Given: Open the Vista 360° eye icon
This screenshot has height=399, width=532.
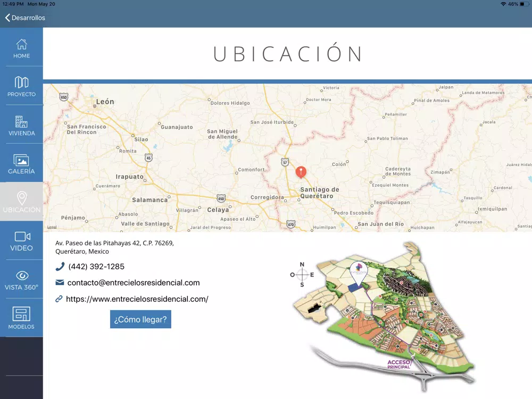Looking at the screenshot, I should pos(22,276).
